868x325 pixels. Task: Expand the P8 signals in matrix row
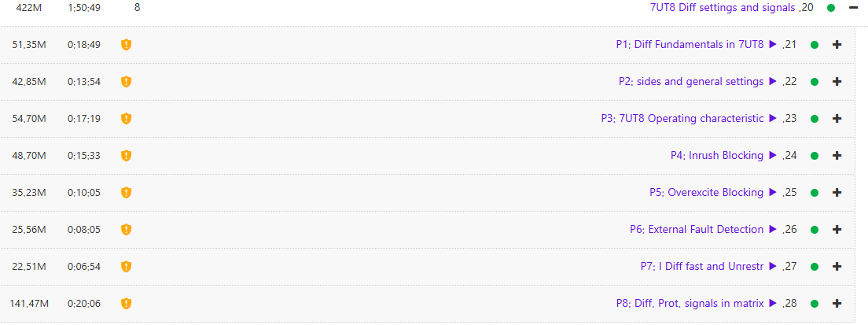point(837,303)
